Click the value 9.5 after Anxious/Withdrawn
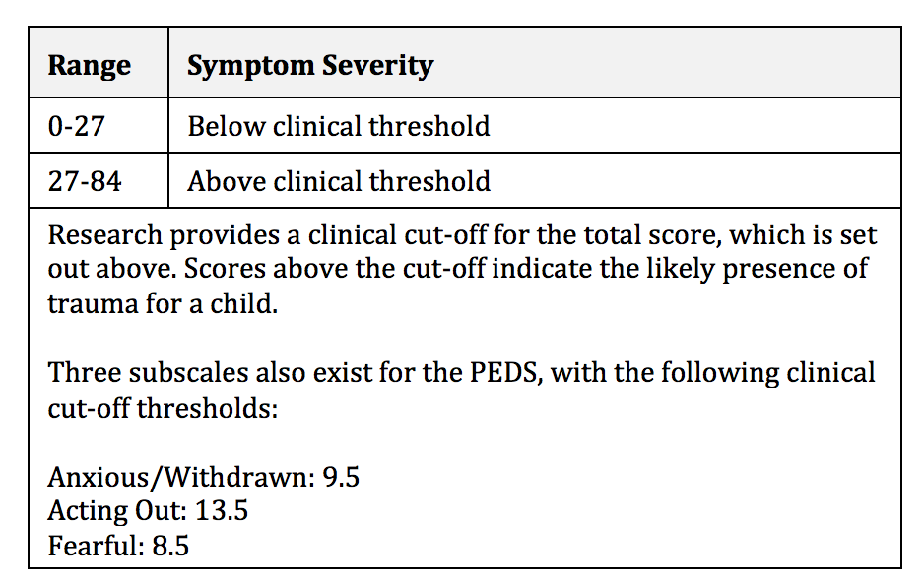The width and height of the screenshot is (924, 587). [x=341, y=477]
